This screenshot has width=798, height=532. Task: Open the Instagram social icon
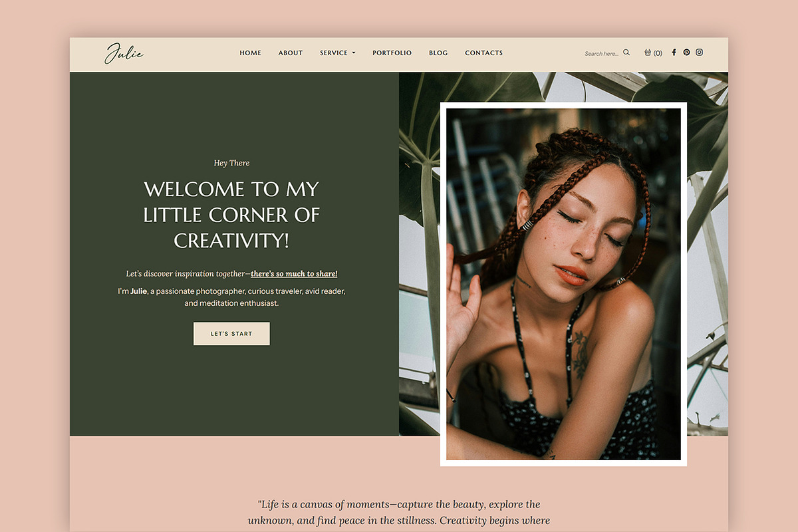pyautogui.click(x=700, y=53)
